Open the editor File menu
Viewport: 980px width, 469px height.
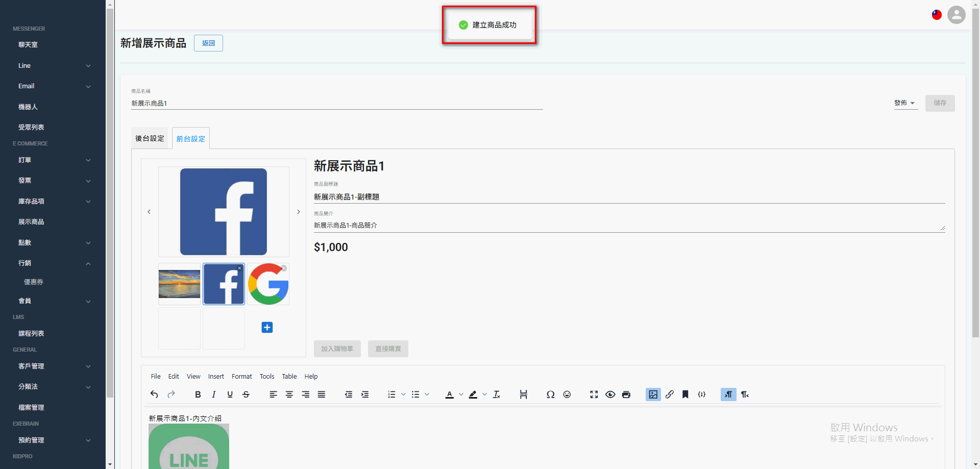[156, 377]
